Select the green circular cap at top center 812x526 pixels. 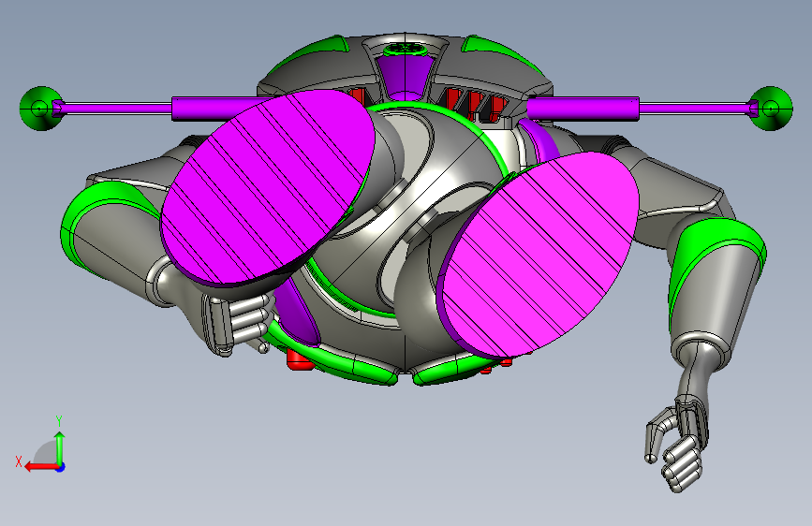(406, 50)
